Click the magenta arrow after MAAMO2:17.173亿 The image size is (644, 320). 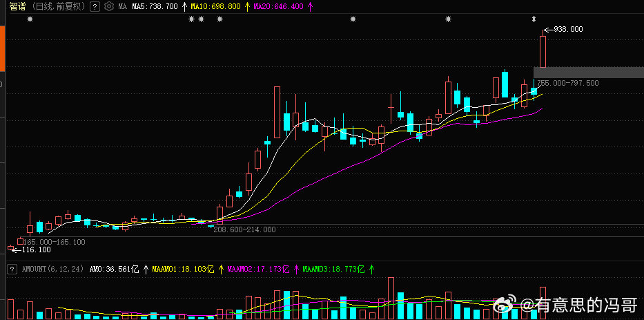[296, 270]
